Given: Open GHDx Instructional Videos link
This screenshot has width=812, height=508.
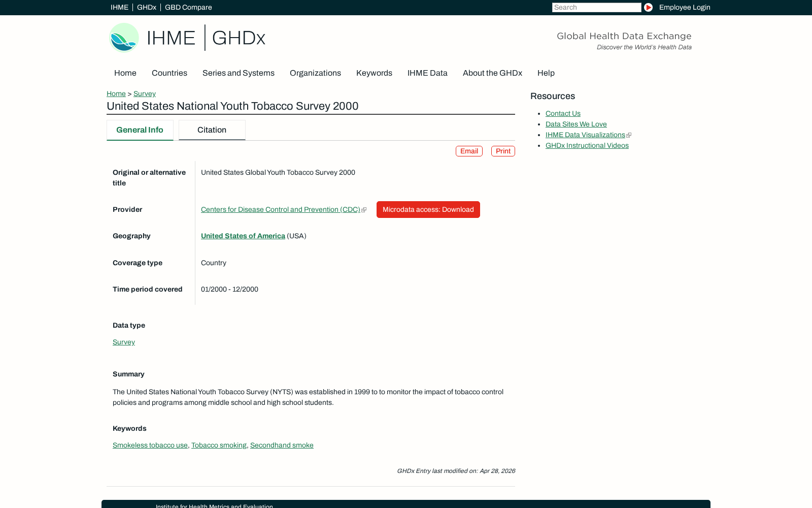Looking at the screenshot, I should (587, 145).
